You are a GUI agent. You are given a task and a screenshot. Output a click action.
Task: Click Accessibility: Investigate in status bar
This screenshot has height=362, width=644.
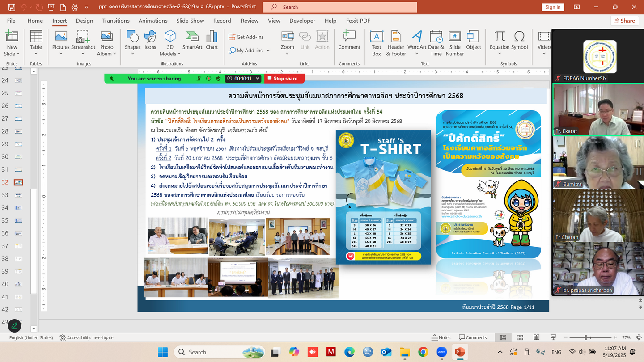(x=86, y=337)
